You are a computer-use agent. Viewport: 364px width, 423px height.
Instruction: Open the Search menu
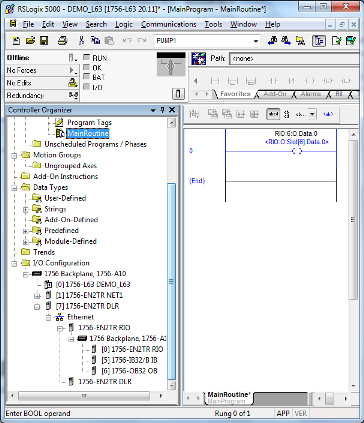tap(96, 24)
